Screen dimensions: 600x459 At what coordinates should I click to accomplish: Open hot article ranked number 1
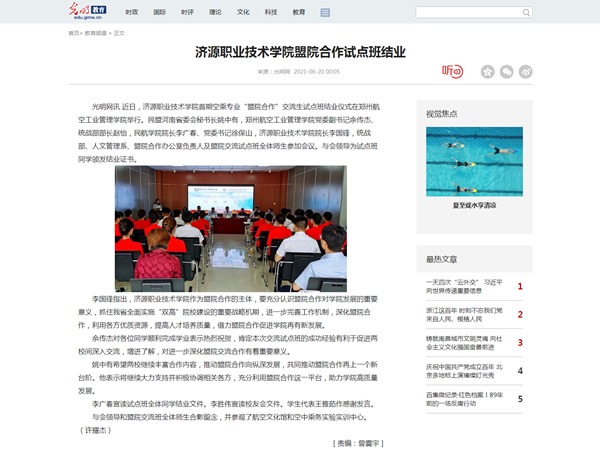point(465,286)
